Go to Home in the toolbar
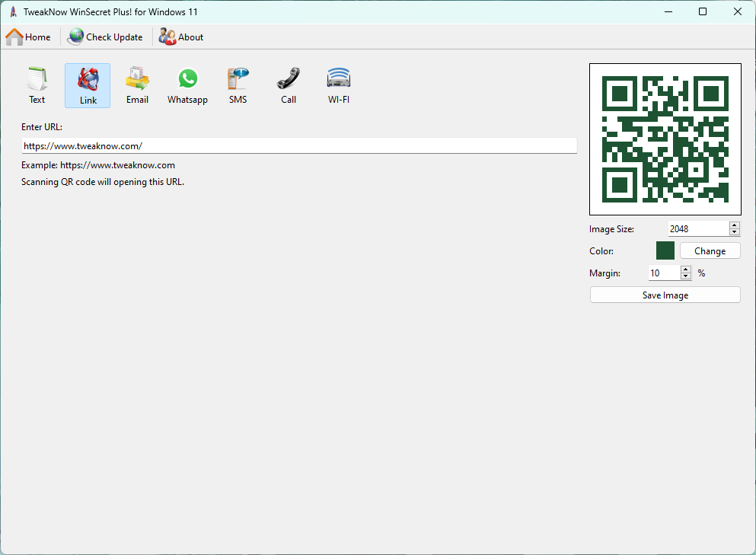The width and height of the screenshot is (756, 555). coord(28,37)
